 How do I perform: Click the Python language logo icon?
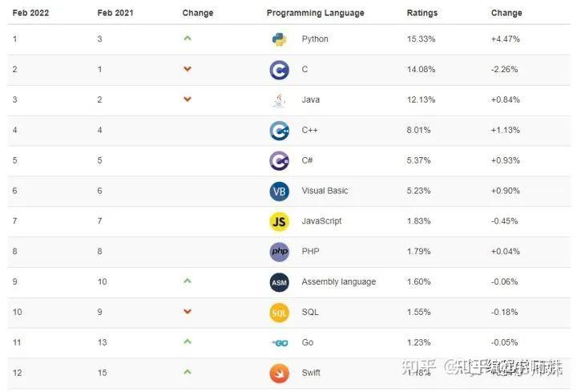point(279,39)
